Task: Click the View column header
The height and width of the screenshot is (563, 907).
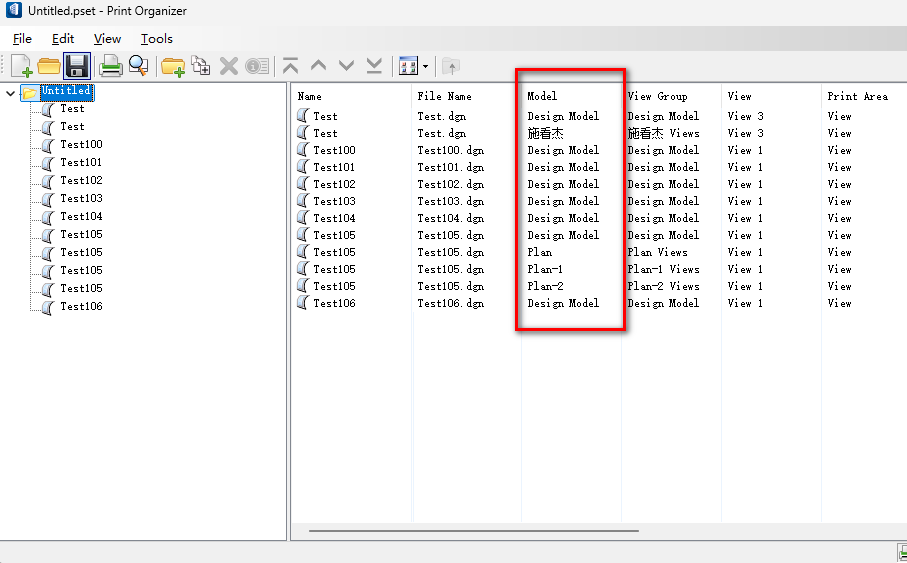Action: tap(739, 96)
